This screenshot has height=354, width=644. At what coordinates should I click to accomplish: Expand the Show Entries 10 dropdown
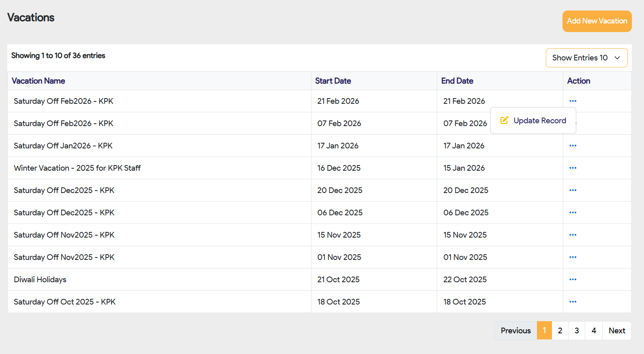coord(586,58)
